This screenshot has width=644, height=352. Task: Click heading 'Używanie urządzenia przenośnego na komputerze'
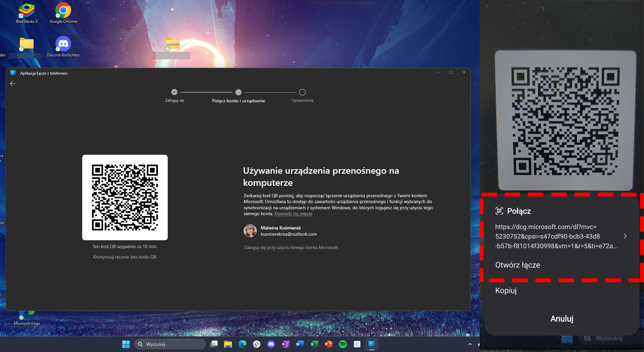pyautogui.click(x=321, y=176)
